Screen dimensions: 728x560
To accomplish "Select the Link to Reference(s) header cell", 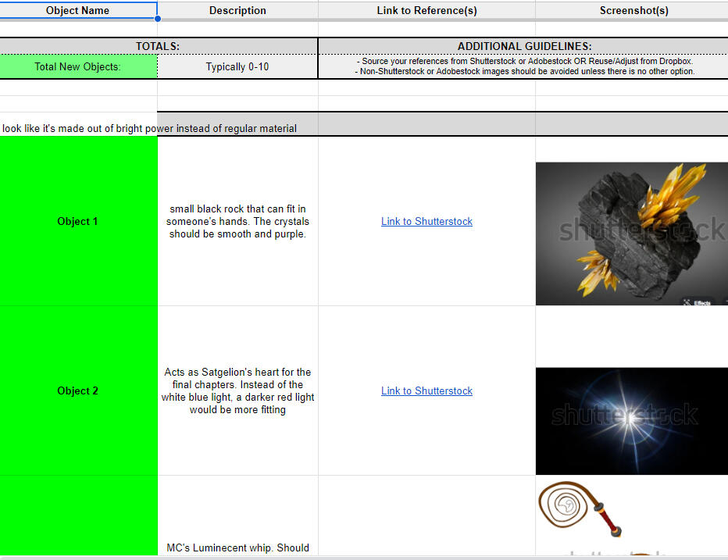I will click(x=426, y=10).
